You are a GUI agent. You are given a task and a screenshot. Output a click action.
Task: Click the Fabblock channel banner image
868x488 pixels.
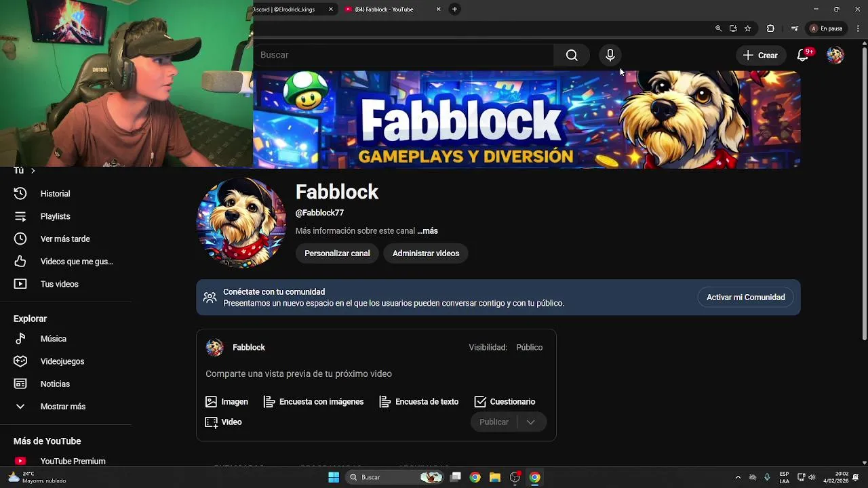pos(527,119)
